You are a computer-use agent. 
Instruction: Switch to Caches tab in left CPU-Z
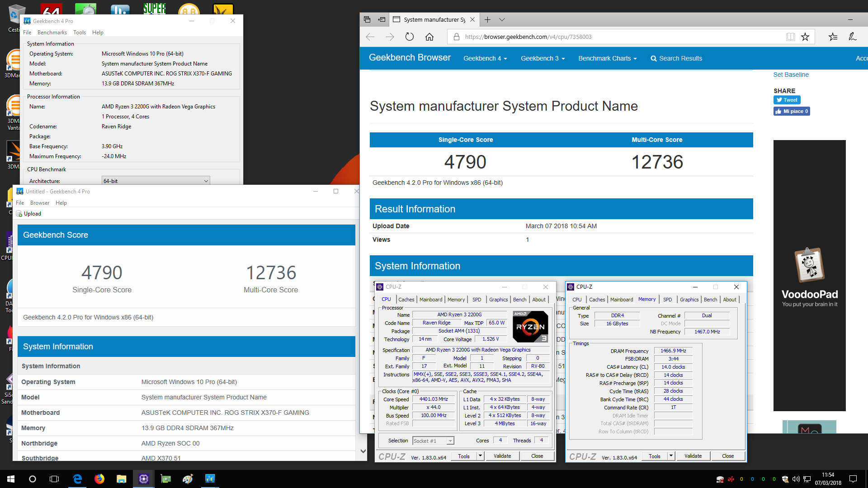[406, 300]
